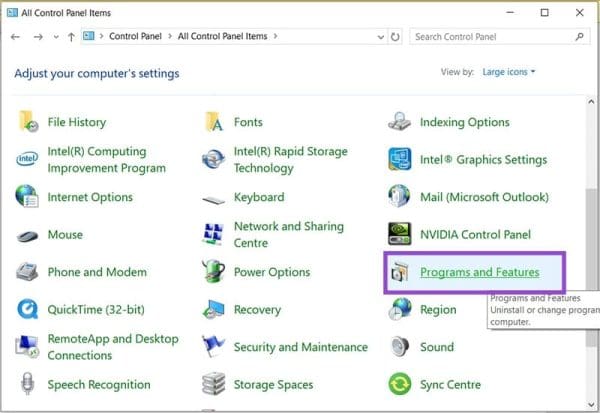Viewport: 600px width, 413px height.
Task: Click the Recovery icon
Action: [x=214, y=309]
